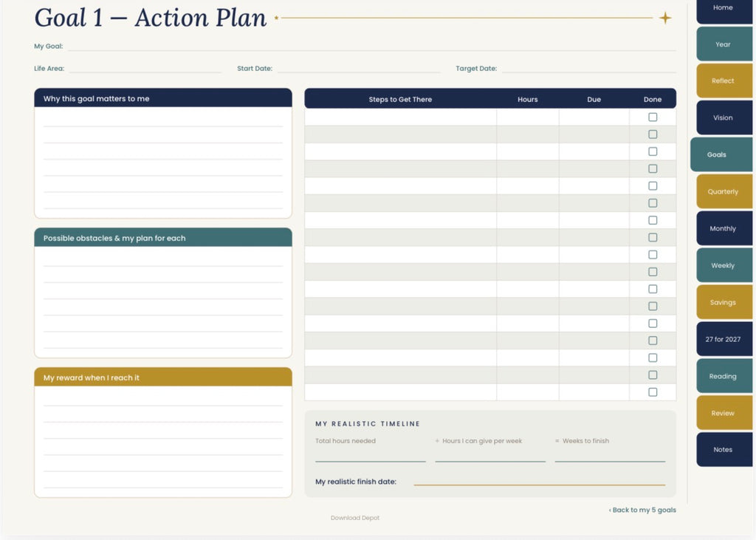Viewport: 756px width, 540px height.
Task: Check the Done box in the first step row
Action: point(653,117)
